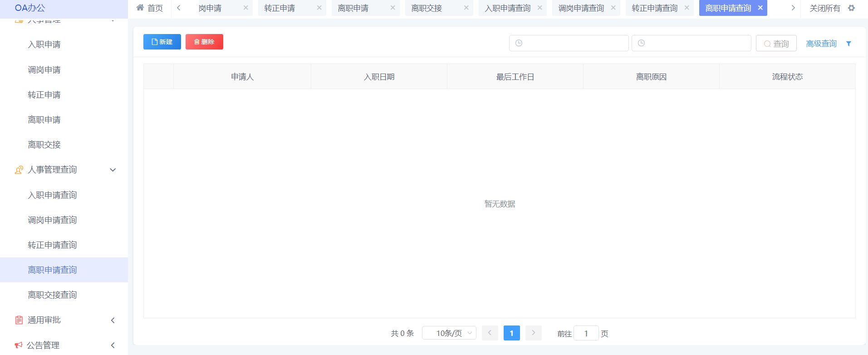
Task: Open the 首页 home tab
Action: (x=150, y=8)
